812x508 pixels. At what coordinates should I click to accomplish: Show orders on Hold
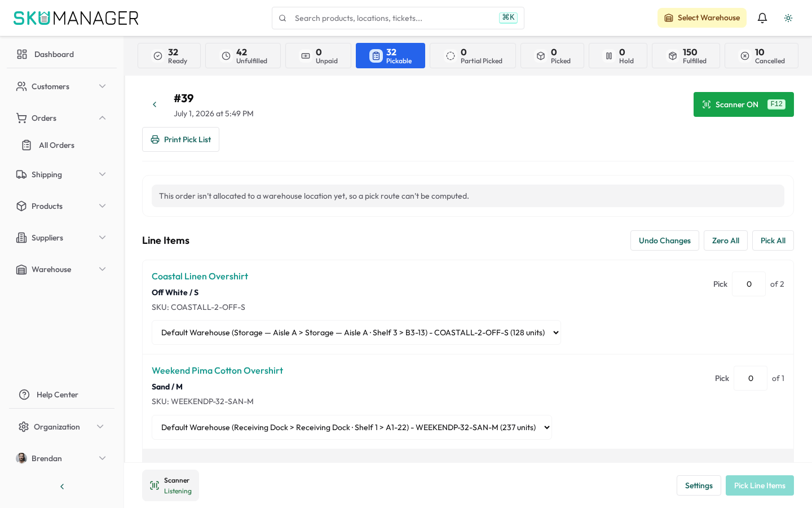[618, 56]
